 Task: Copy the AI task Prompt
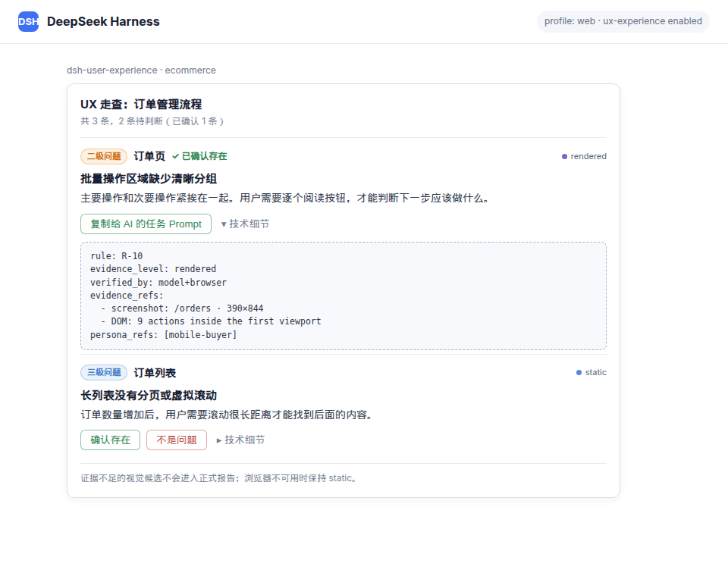pyautogui.click(x=146, y=224)
